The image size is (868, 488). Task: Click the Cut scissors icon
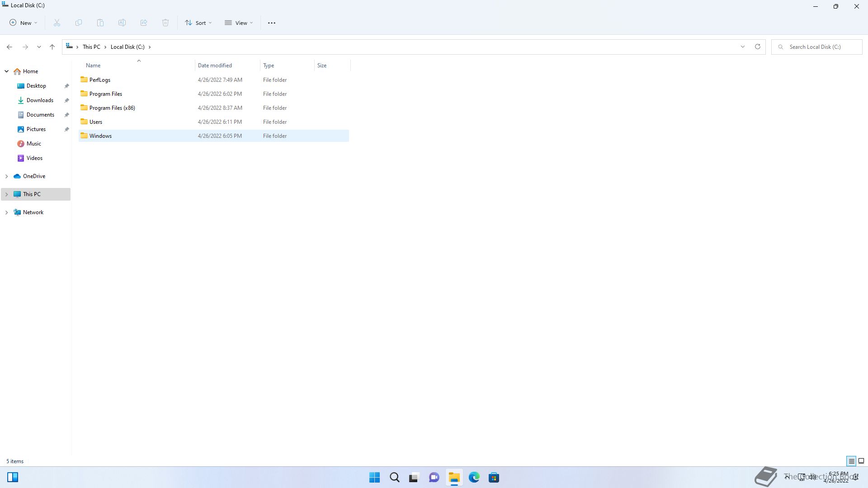point(57,23)
